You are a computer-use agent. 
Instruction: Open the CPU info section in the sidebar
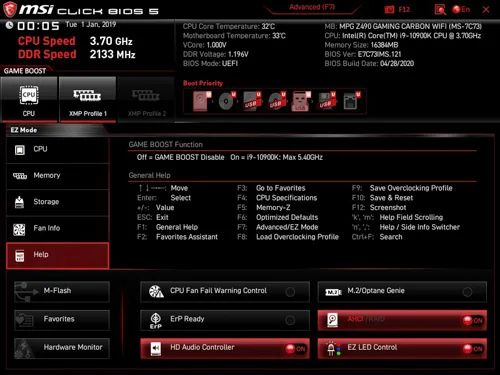point(57,150)
